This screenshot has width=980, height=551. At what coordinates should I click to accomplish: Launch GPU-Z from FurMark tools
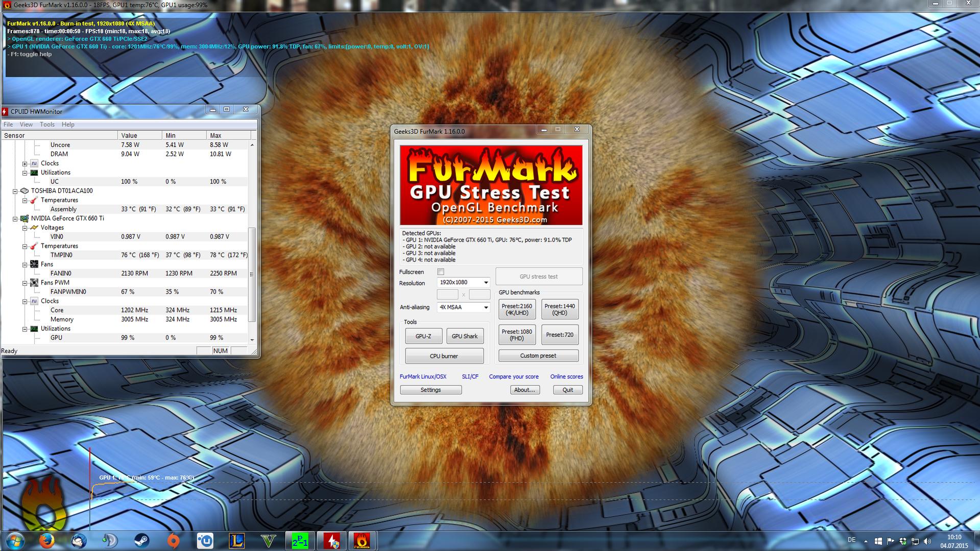point(423,336)
